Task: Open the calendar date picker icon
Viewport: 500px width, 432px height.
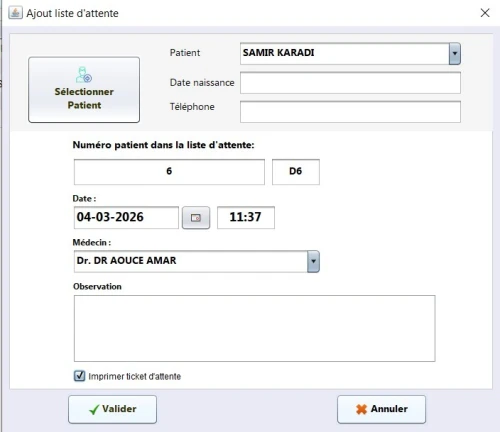Action: (x=196, y=217)
